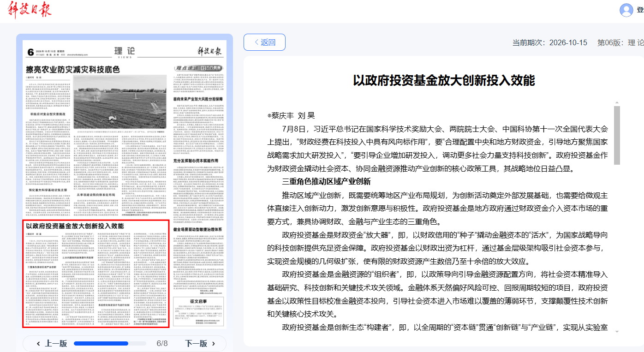Open the article 擦亮农业防灾减灾科技底色 on the page

pyautogui.click(x=73, y=69)
